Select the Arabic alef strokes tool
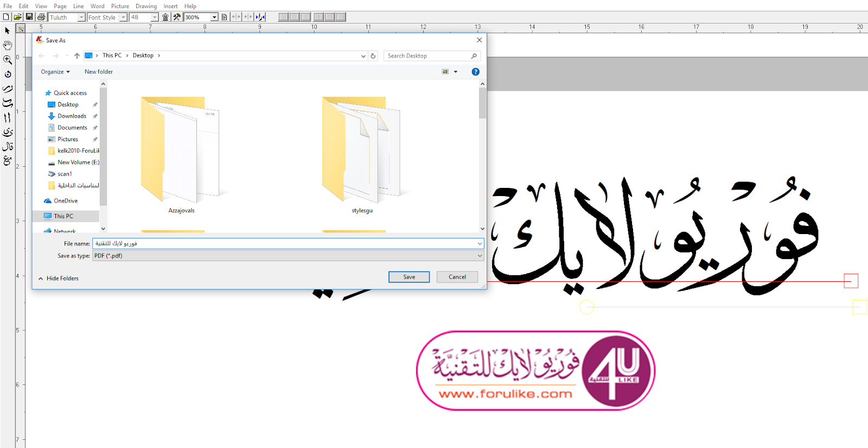 8,117
